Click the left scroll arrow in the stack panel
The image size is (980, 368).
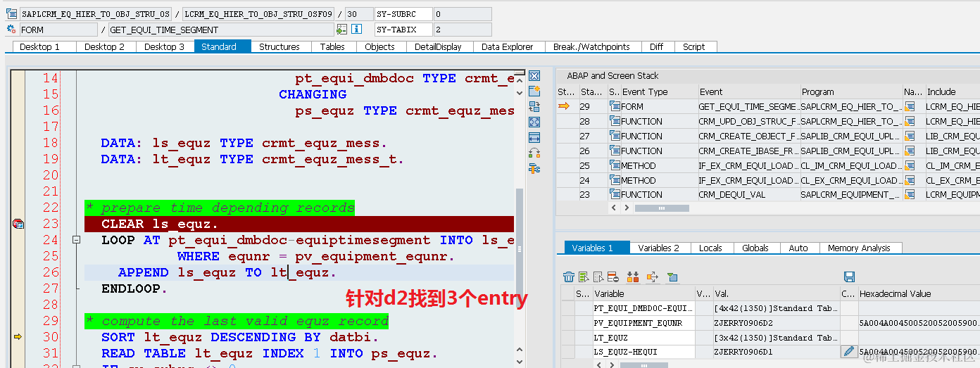tap(614, 208)
